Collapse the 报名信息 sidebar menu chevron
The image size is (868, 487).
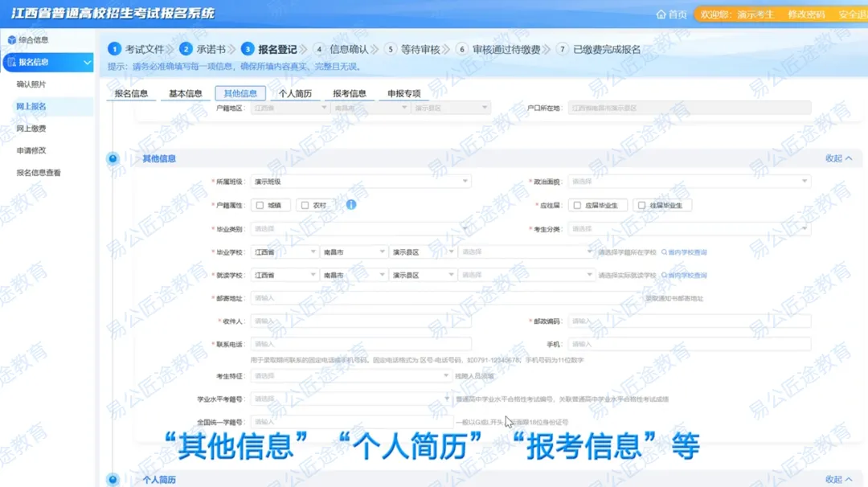click(87, 63)
